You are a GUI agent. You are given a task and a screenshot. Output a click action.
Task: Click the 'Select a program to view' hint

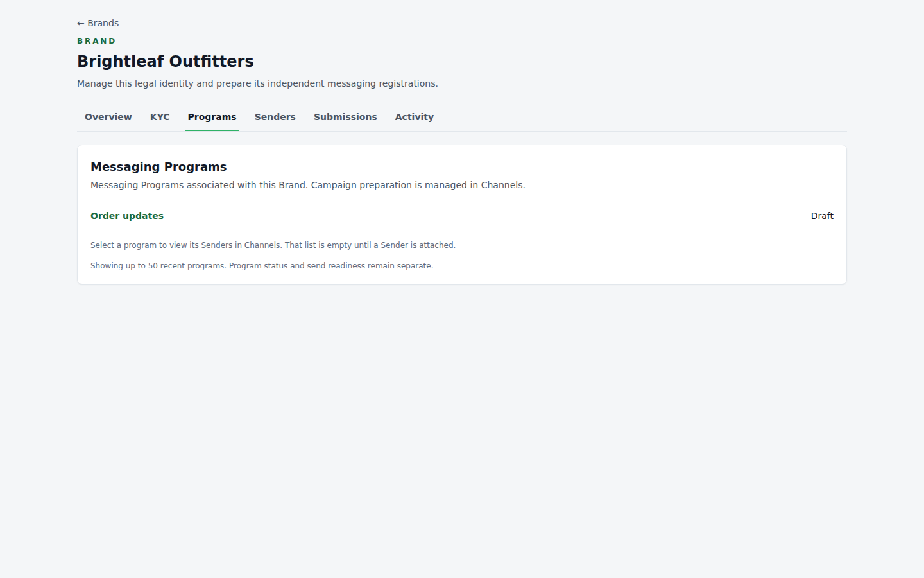coord(273,245)
